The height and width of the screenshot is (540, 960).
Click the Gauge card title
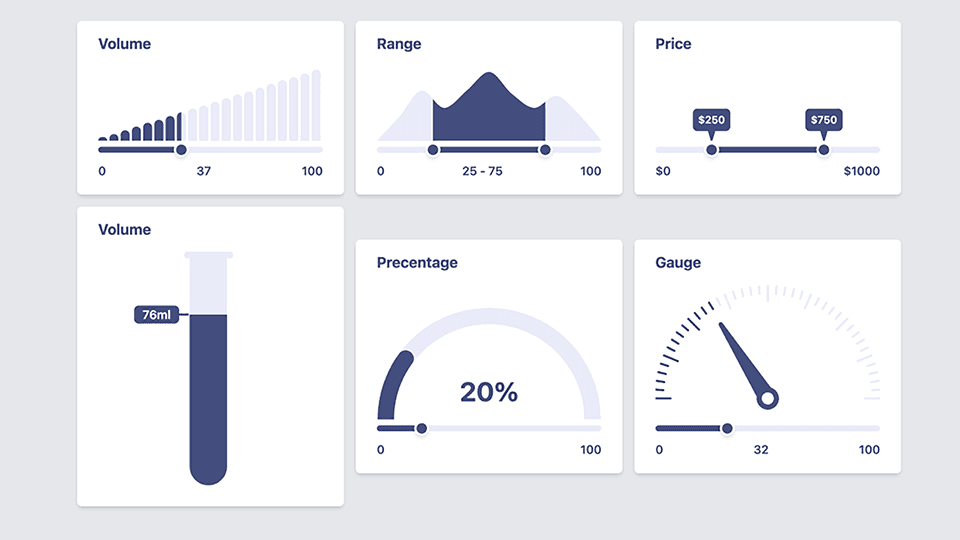tap(678, 263)
